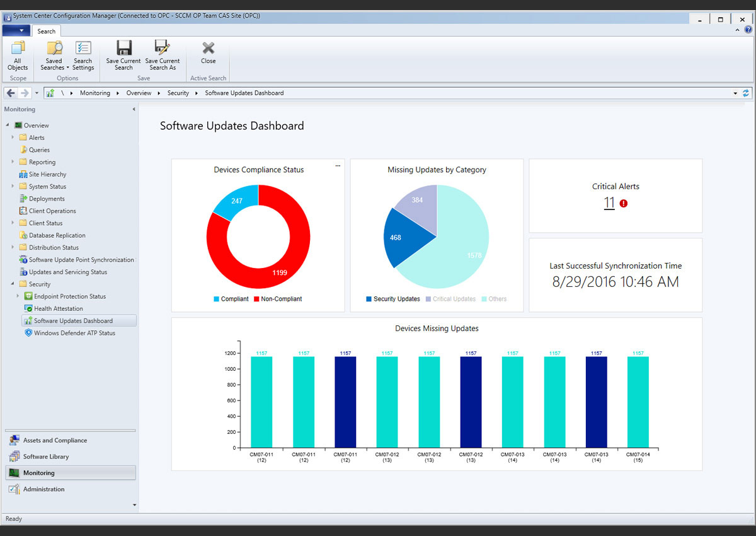
Task: Expand the System Status node arrow
Action: coord(13,187)
